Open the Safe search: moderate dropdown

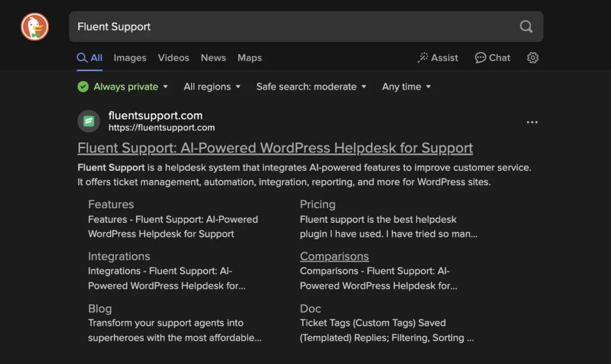click(x=311, y=87)
